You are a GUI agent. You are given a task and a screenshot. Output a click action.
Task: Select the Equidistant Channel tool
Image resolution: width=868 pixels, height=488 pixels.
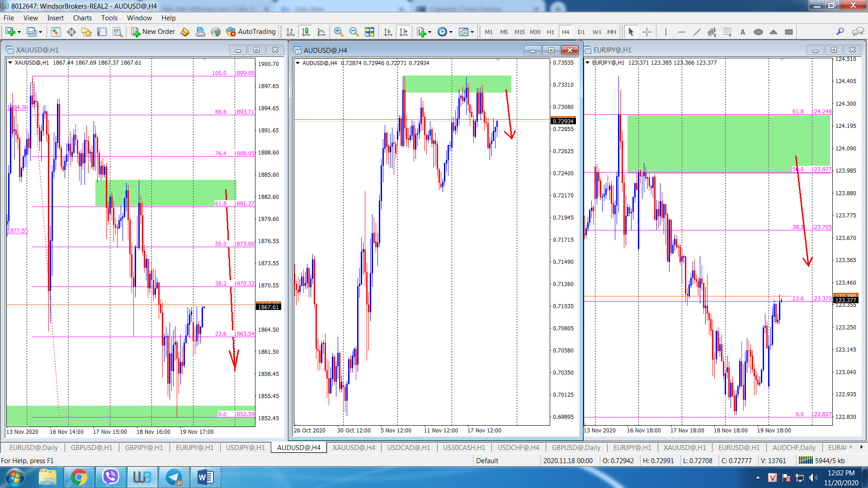click(x=712, y=32)
